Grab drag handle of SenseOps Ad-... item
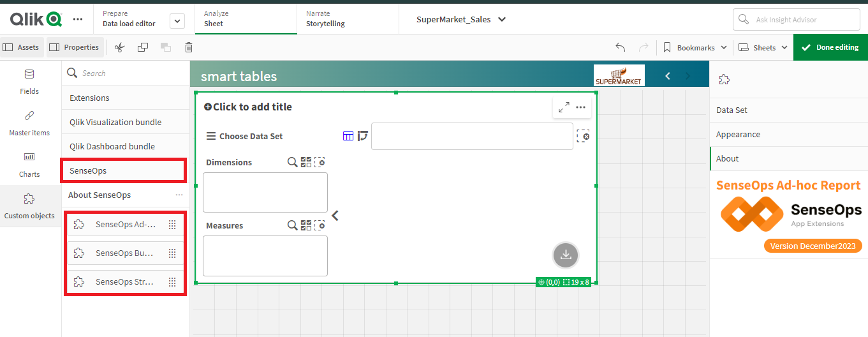Viewport: 868px width, 337px height. 172,225
